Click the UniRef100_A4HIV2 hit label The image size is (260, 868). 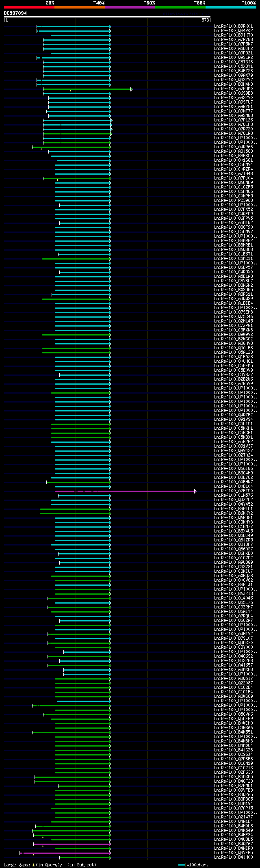(x=233, y=634)
